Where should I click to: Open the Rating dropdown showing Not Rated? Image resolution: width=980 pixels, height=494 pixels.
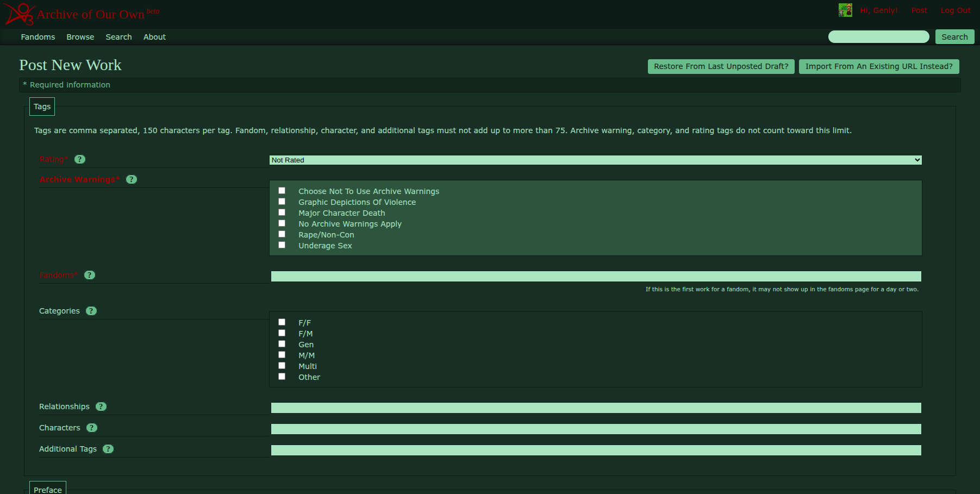(x=595, y=160)
